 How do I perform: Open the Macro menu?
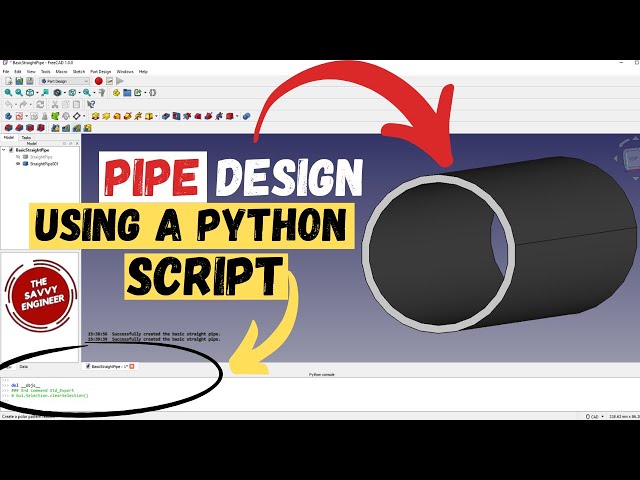[61, 72]
